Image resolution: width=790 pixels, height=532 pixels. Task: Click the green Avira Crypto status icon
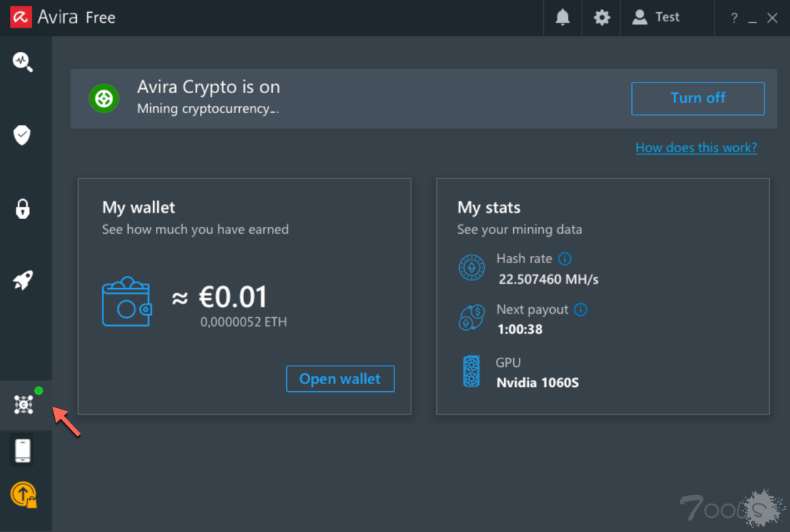point(104,98)
